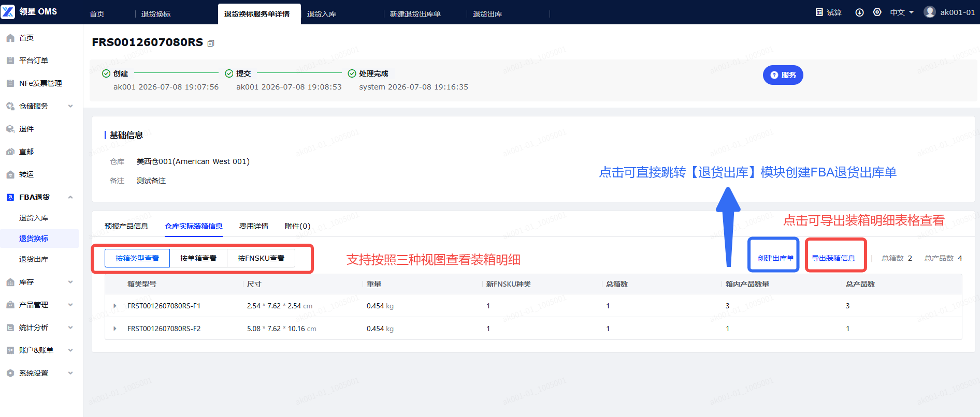Open the download center icon
980x417 pixels.
point(859,12)
